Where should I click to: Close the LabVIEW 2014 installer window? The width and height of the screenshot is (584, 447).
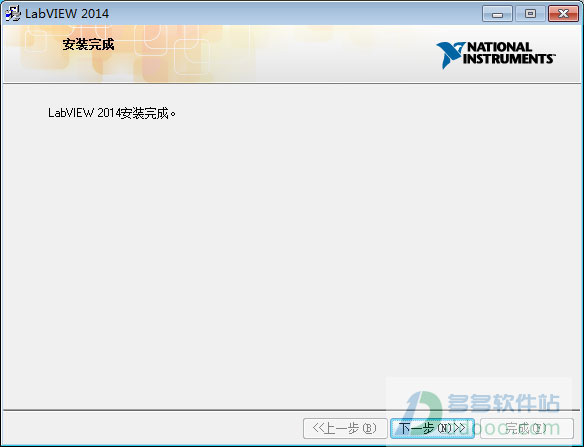564,14
